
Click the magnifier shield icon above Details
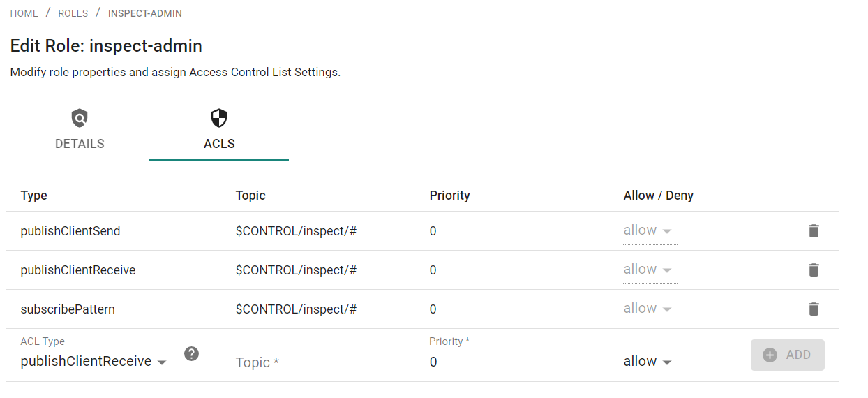click(80, 117)
